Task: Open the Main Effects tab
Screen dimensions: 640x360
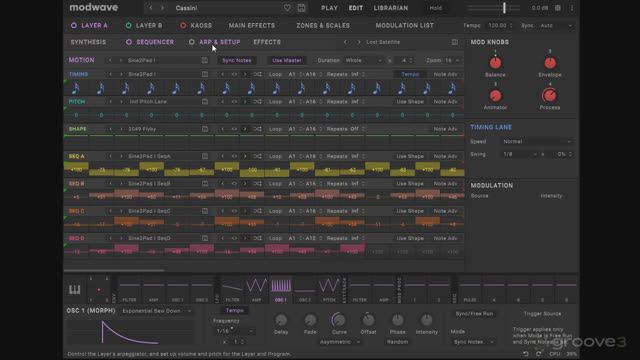Action: tap(251, 25)
